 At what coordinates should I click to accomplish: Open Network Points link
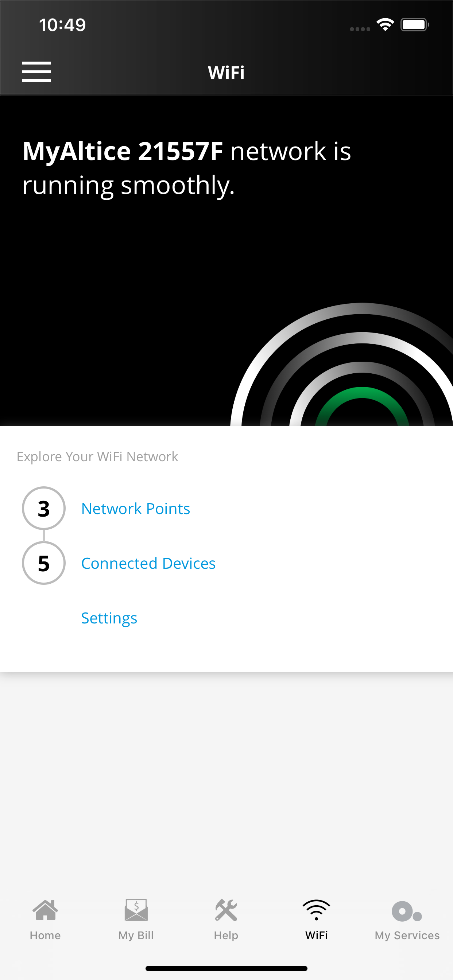tap(136, 509)
